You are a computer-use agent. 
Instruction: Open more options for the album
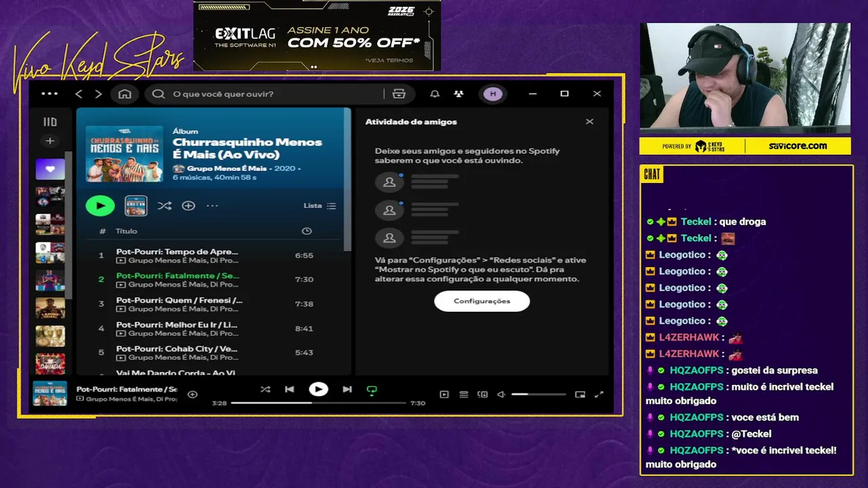click(x=212, y=205)
